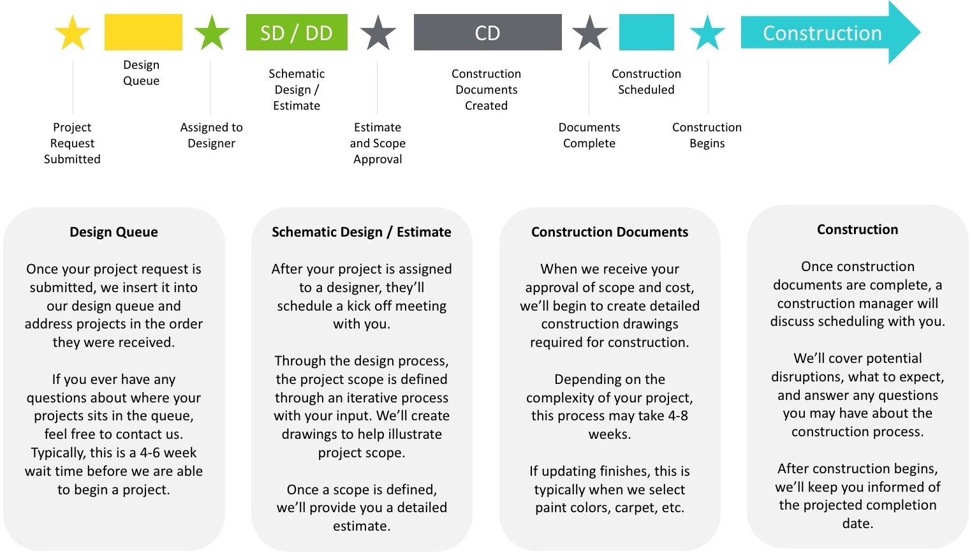The image size is (972, 560).
Task: Click the green Assigned to Designer star
Action: 212,34
